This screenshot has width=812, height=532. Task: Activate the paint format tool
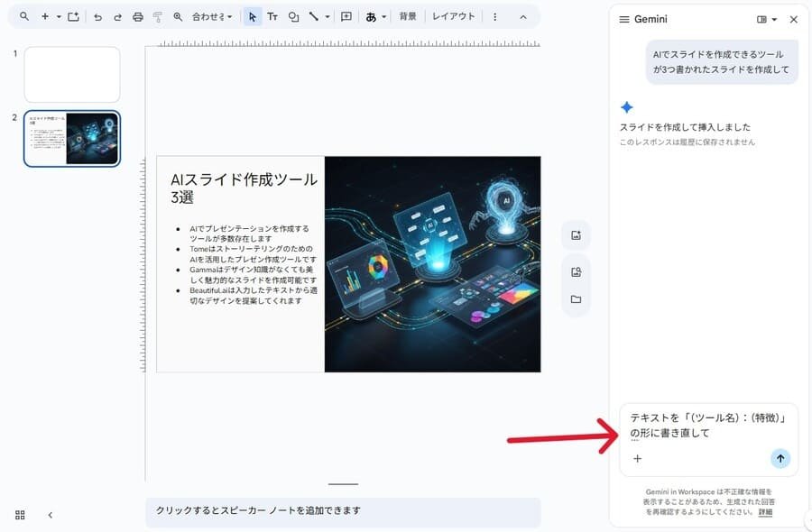point(158,15)
